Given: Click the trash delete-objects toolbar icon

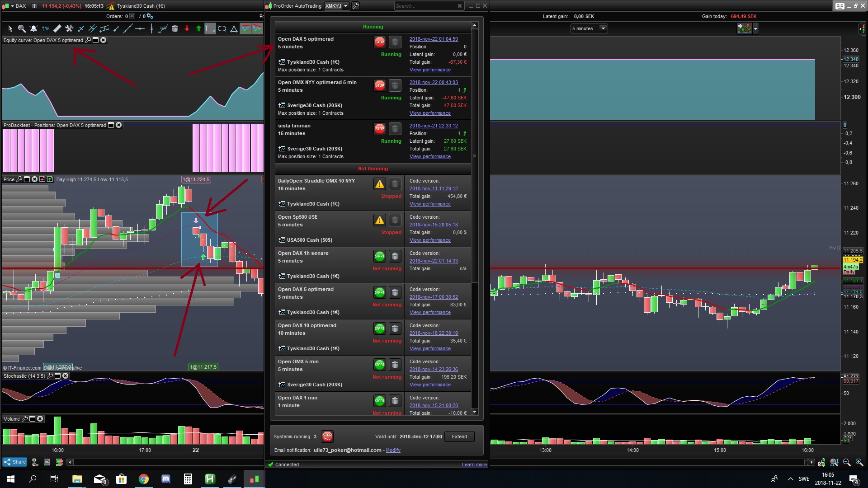Looking at the screenshot, I should [175, 28].
